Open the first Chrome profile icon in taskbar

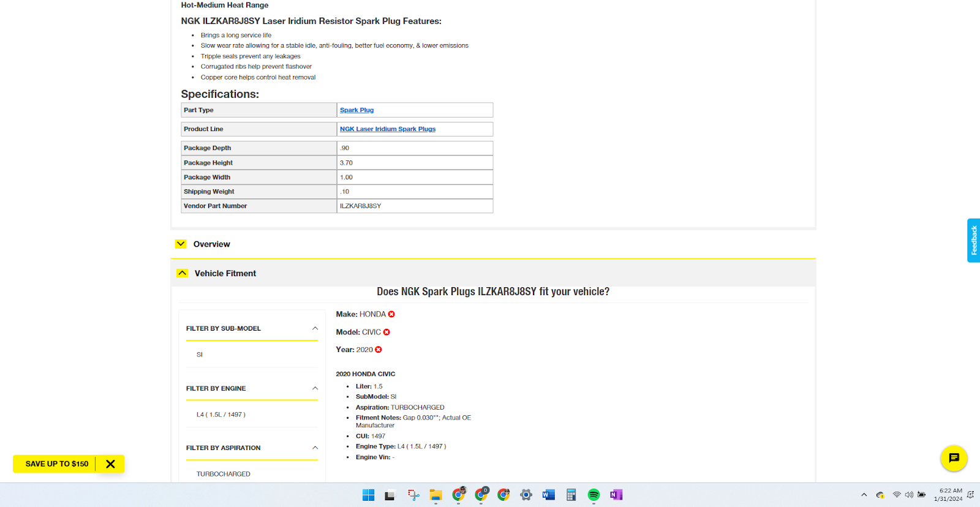pos(458,495)
